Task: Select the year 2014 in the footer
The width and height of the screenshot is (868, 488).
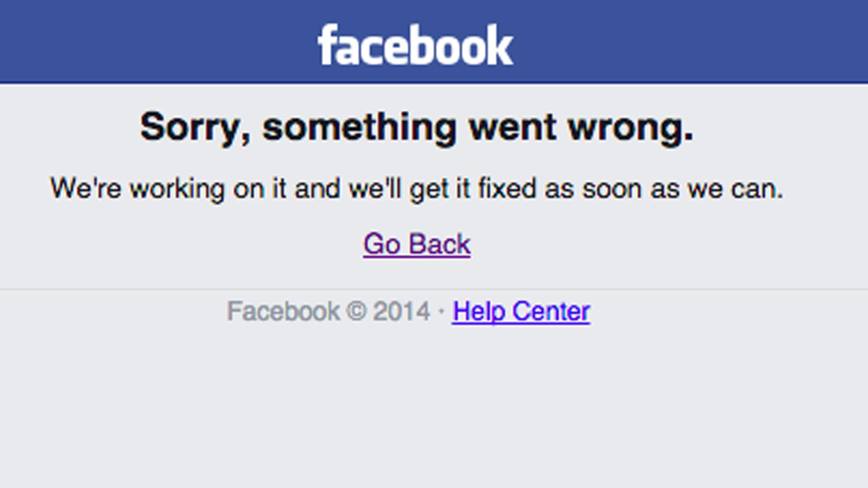Action: click(401, 311)
